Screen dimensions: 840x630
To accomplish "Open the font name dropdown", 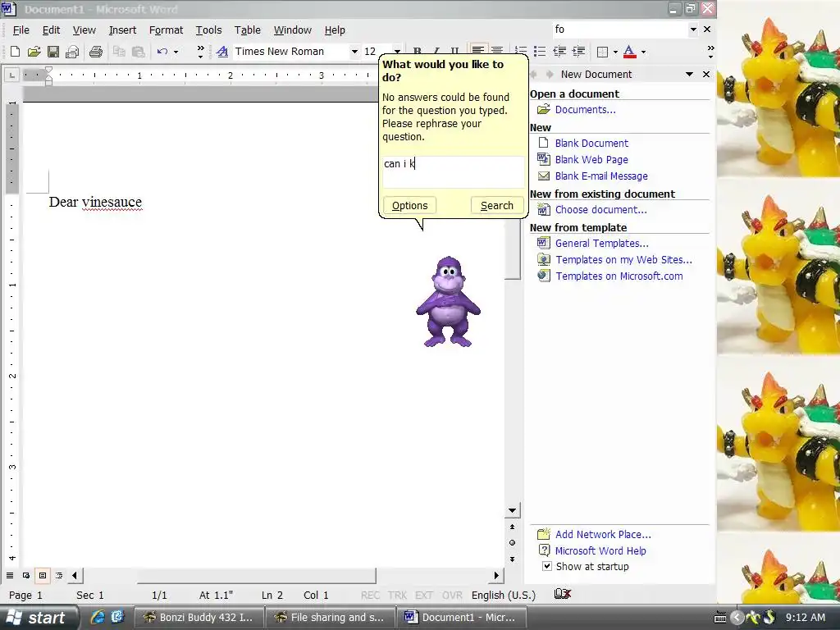I will (x=354, y=52).
